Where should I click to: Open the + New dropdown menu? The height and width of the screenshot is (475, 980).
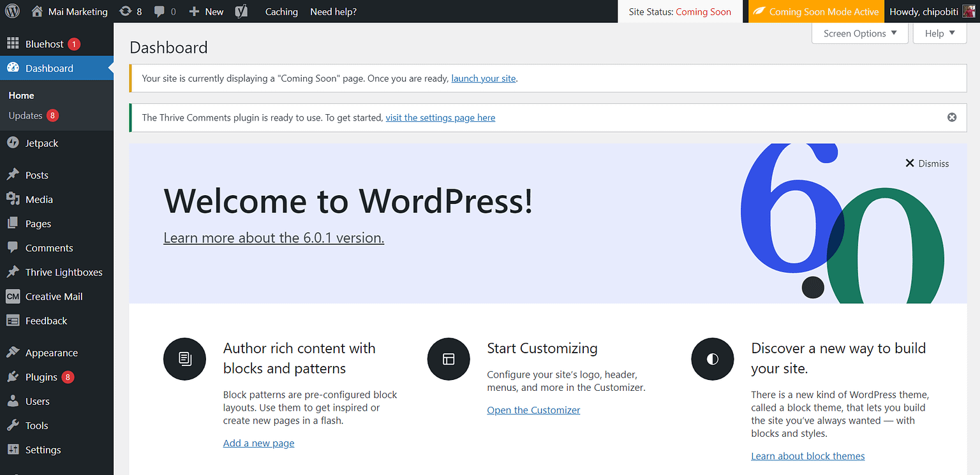pyautogui.click(x=205, y=11)
